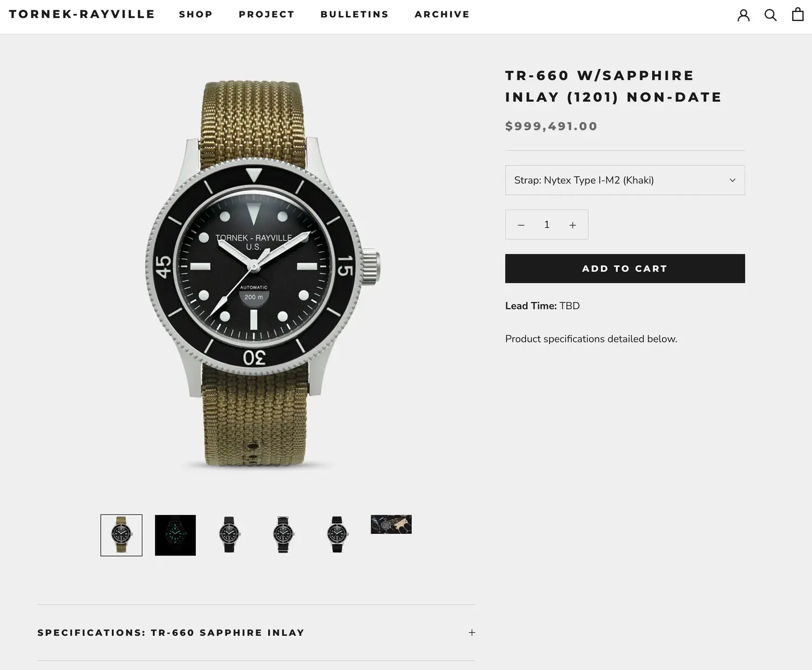Expand specifications with the plus icon
This screenshot has height=670, width=812.
[x=472, y=632]
